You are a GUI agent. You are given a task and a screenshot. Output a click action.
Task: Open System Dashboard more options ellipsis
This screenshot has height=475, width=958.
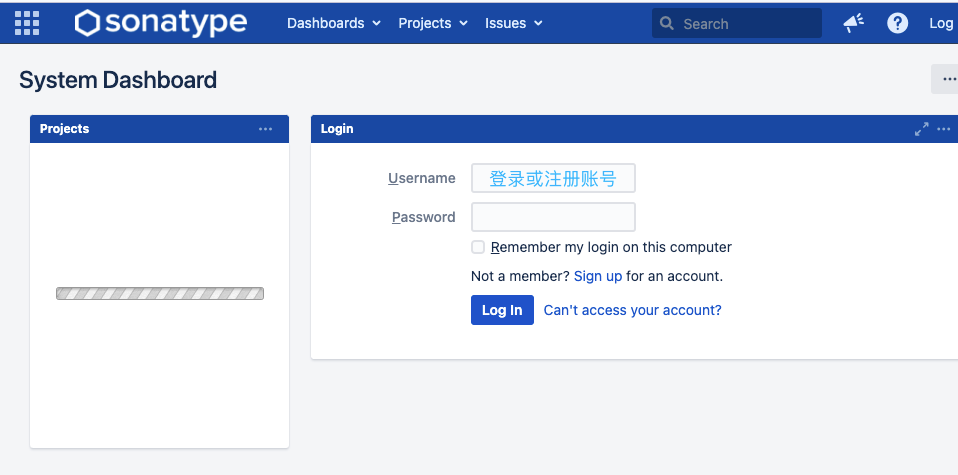tap(946, 79)
